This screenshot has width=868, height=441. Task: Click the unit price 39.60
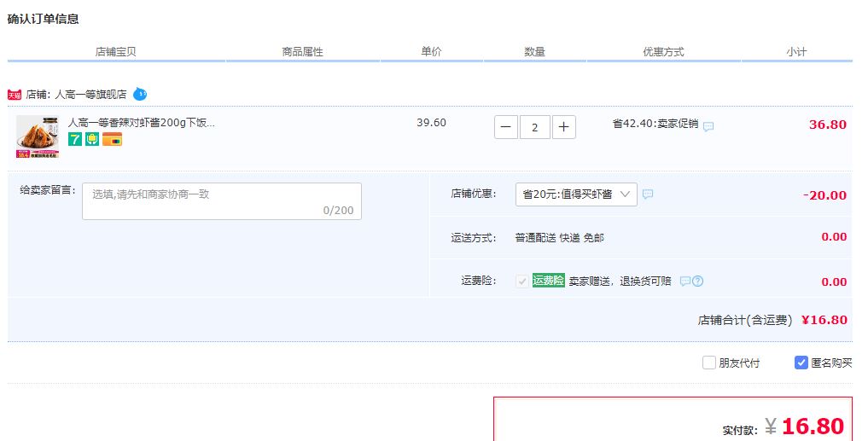point(431,122)
